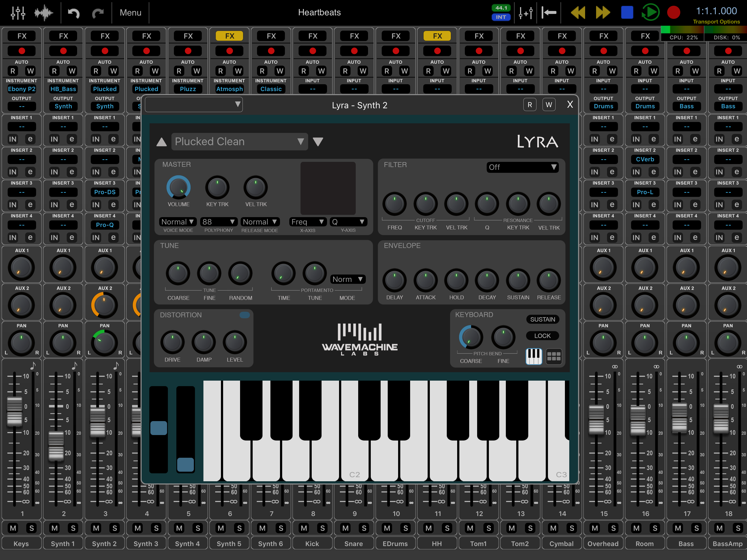Toggle keyboard SUSTAIN in Lyra
747x560 pixels.
click(x=542, y=320)
